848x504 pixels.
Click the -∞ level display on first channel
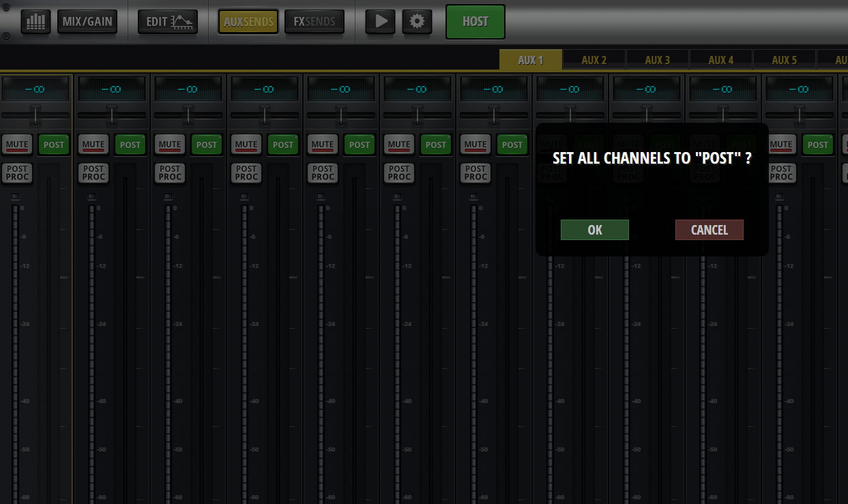pyautogui.click(x=35, y=88)
